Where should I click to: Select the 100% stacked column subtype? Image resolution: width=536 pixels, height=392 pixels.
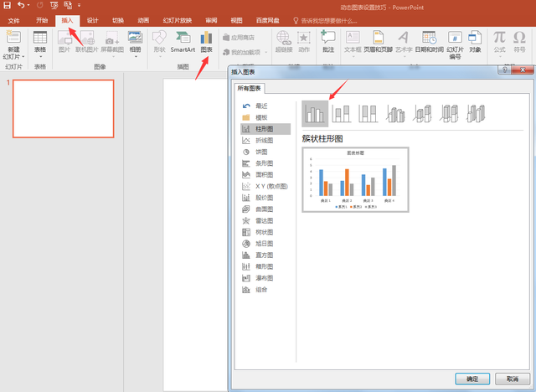(x=368, y=114)
